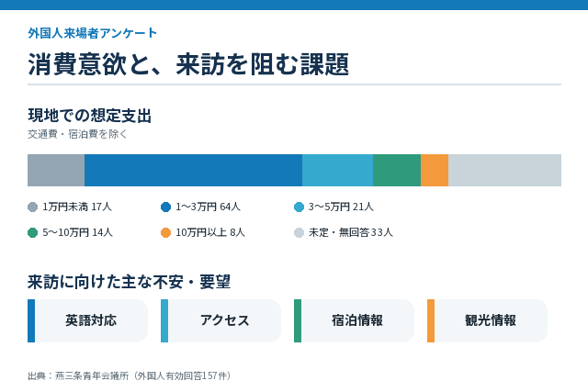Click the section heading 現地での想定支出

[90, 116]
